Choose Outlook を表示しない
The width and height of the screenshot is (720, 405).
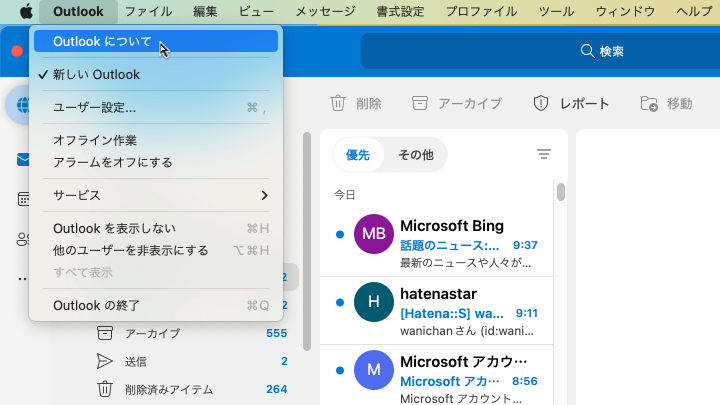point(156,228)
